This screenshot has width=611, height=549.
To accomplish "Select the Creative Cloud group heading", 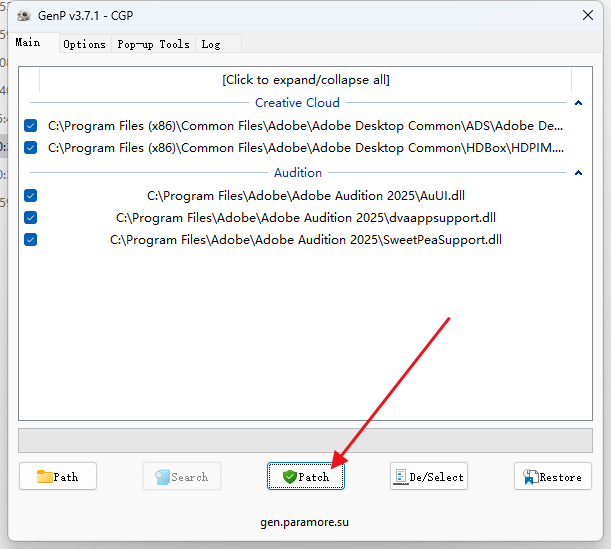I will [297, 102].
